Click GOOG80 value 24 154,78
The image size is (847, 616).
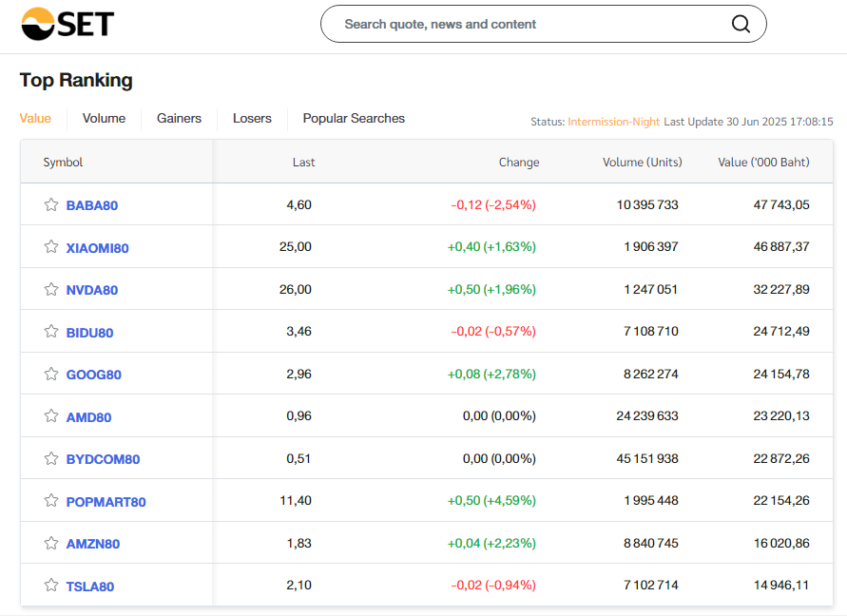tap(781, 374)
